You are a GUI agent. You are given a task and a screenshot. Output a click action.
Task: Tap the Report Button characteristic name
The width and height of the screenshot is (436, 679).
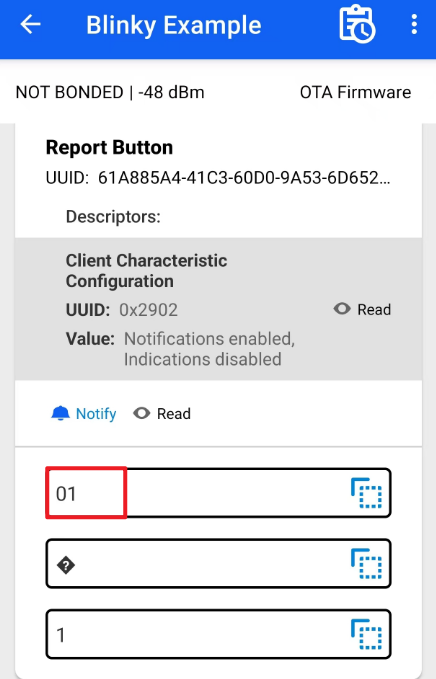click(x=110, y=147)
